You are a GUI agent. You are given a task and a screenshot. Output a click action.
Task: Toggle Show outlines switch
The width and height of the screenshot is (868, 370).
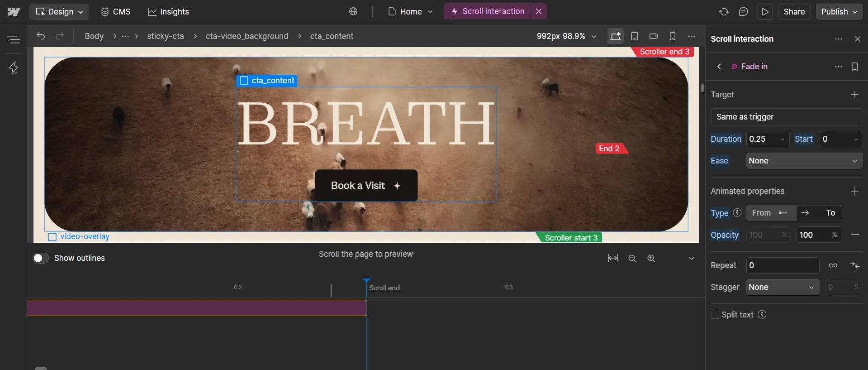(x=40, y=258)
